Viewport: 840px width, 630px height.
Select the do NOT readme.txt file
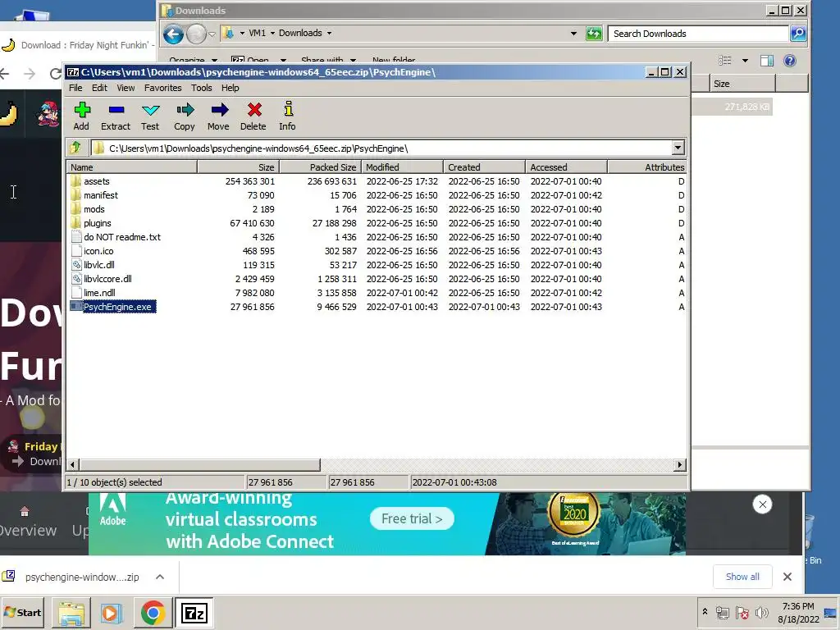[122, 237]
